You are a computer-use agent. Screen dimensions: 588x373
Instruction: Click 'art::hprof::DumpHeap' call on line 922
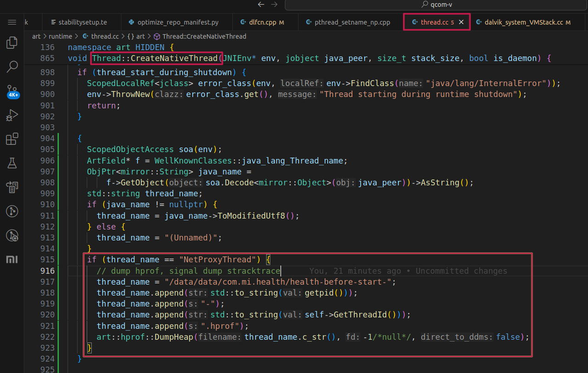point(145,337)
